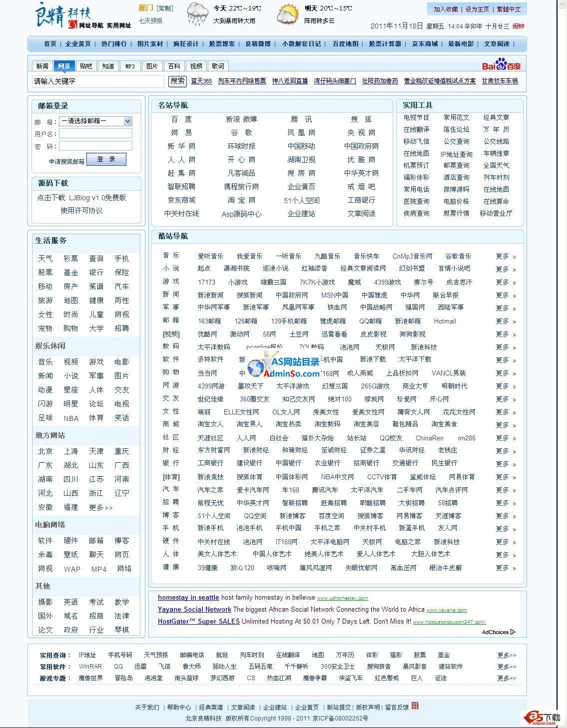567x728 pixels.
Task: Open 淘宝网 in 名站导航
Action: [241, 200]
